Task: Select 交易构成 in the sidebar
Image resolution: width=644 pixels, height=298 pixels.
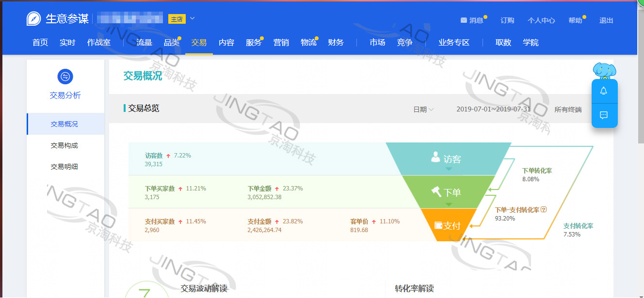Action: pos(64,145)
